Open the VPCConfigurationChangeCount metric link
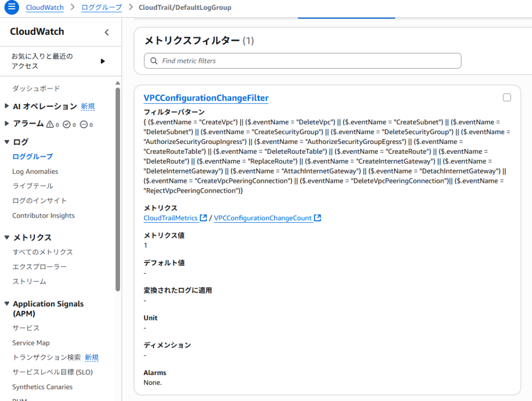 point(263,218)
